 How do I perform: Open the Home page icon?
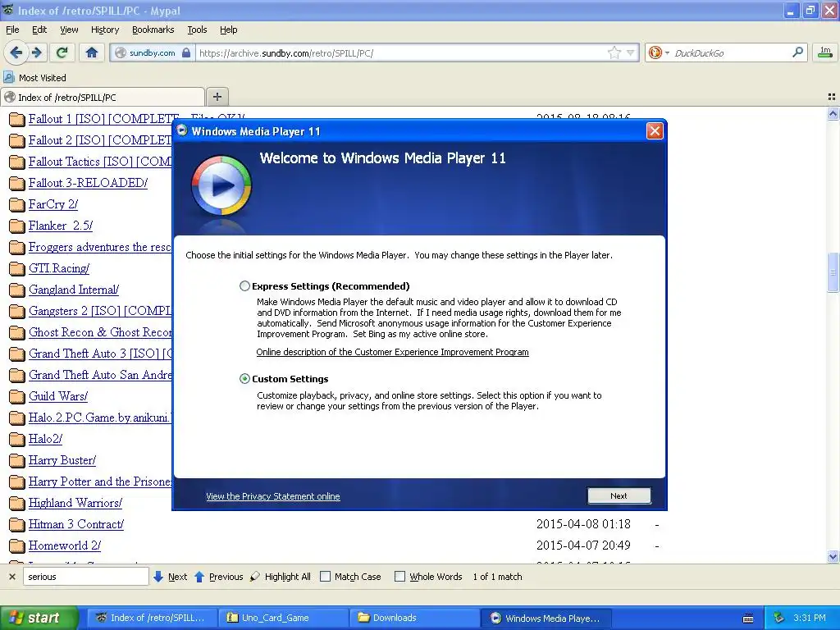[x=92, y=52]
